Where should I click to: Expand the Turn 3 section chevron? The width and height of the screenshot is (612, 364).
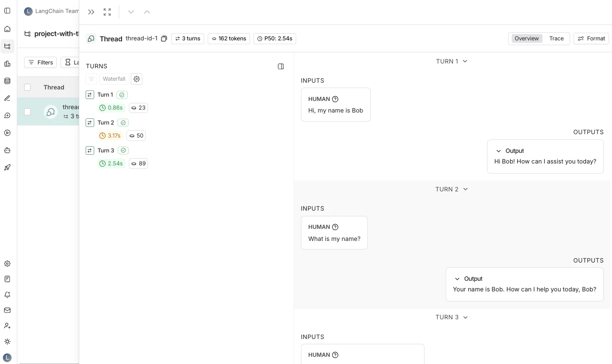(x=464, y=317)
